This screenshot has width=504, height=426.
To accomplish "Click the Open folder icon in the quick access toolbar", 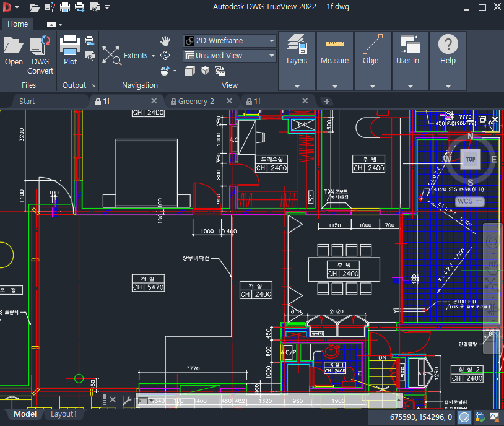I will (35, 7).
